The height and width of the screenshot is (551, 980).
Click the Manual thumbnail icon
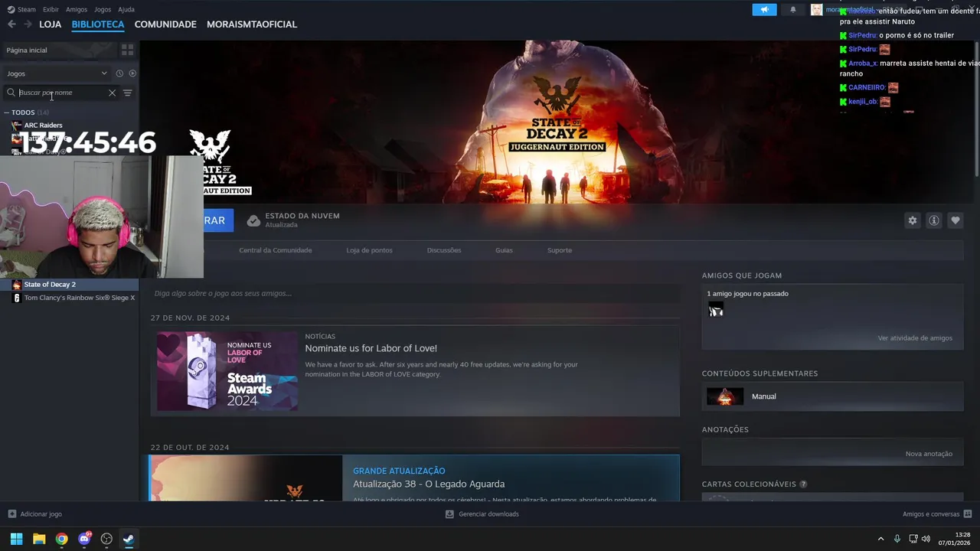724,396
